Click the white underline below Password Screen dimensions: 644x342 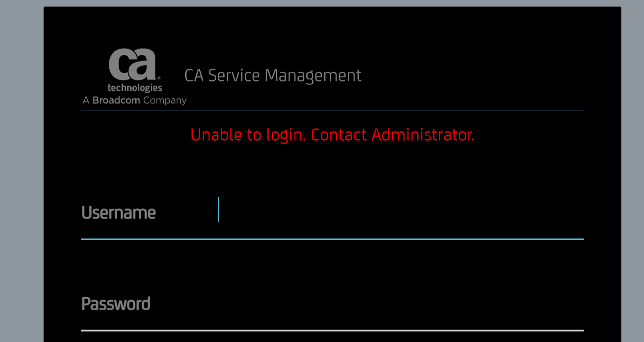coord(332,330)
